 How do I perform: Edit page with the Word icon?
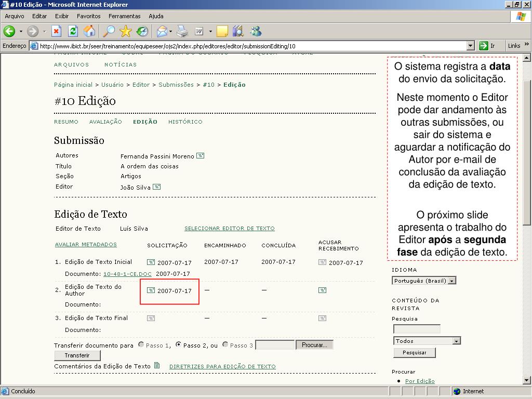click(199, 31)
